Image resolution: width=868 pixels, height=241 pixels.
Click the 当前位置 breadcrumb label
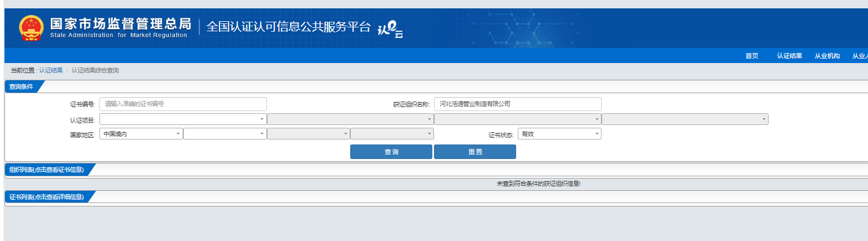(x=24, y=70)
